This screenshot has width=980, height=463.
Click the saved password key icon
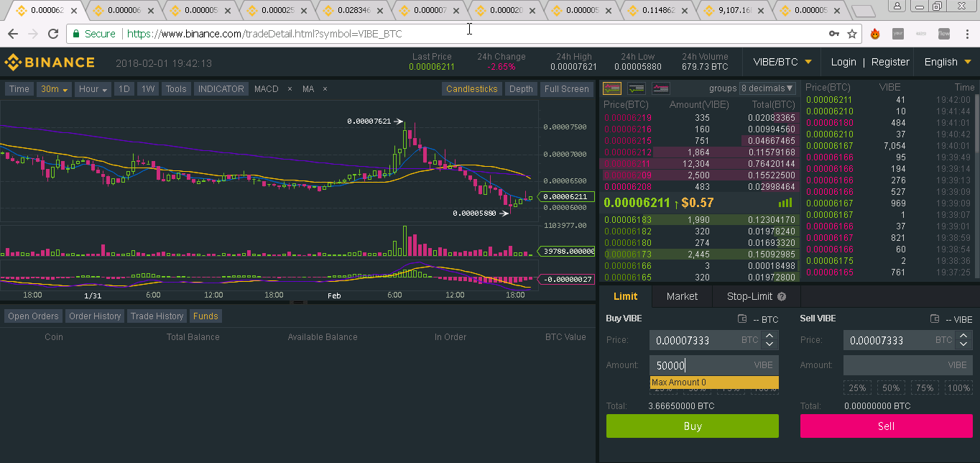coord(834,34)
